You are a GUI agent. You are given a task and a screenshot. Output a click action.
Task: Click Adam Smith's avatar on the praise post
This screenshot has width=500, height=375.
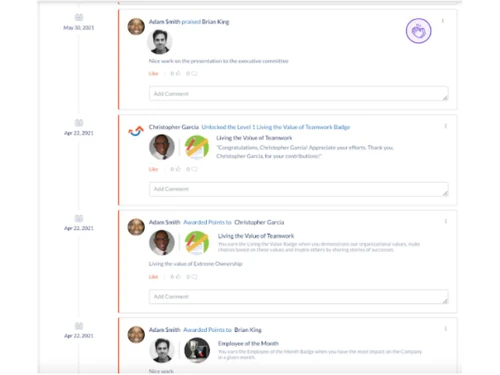136,26
